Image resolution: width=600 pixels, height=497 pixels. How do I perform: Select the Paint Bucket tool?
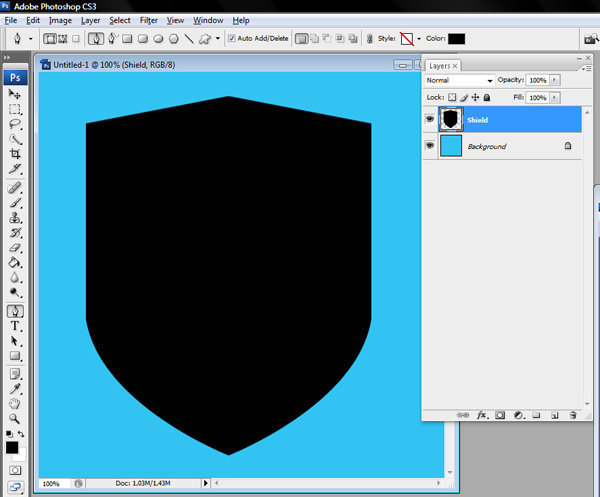pyautogui.click(x=15, y=262)
